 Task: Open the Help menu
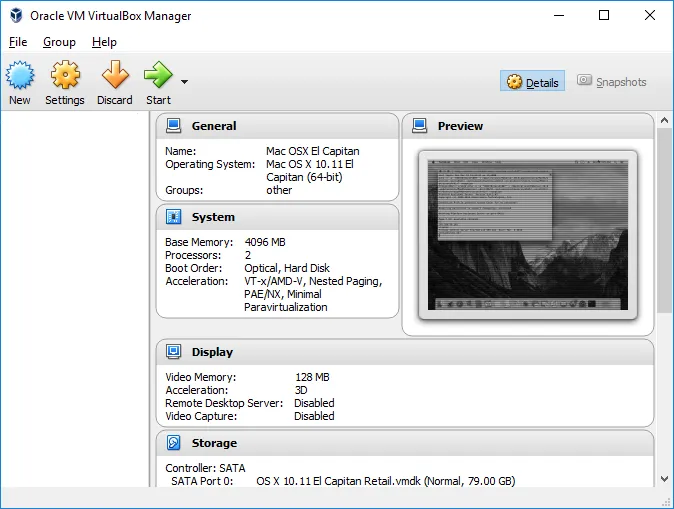click(104, 42)
